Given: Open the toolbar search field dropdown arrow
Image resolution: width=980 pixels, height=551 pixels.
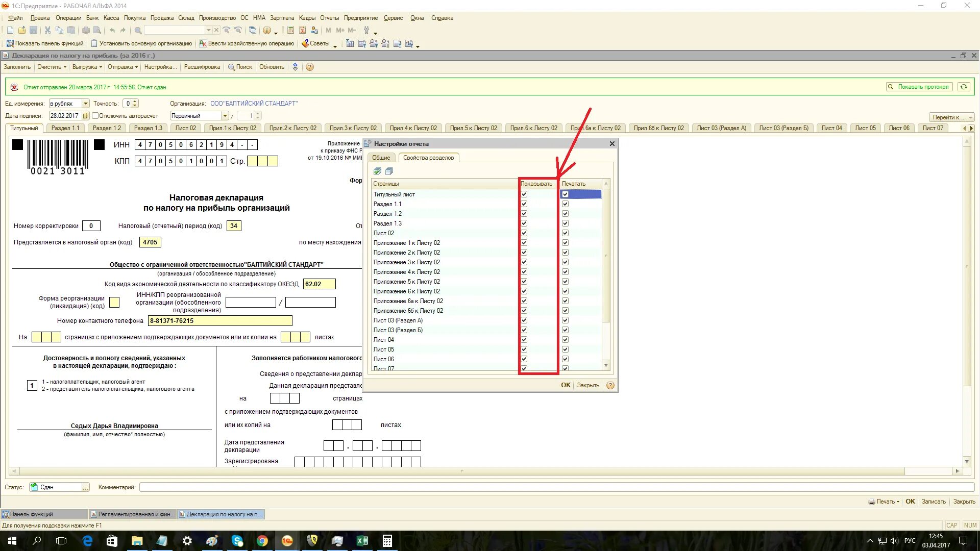Looking at the screenshot, I should pos(208,31).
